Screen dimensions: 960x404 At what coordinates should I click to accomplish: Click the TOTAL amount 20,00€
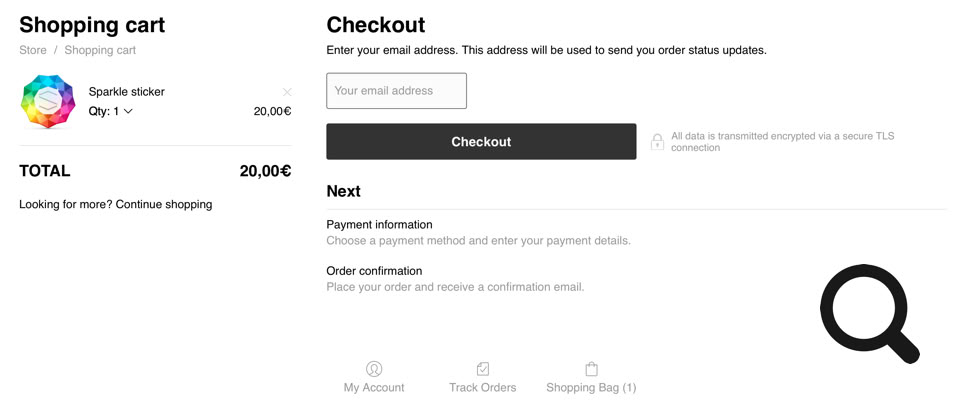click(x=265, y=171)
